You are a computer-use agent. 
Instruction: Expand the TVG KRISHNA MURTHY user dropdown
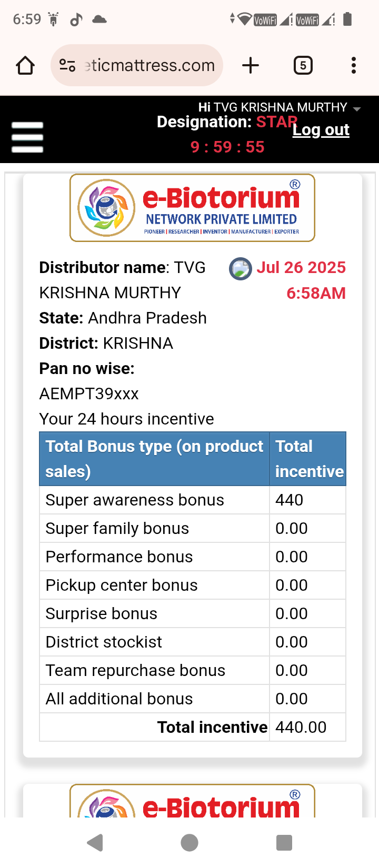[357, 109]
